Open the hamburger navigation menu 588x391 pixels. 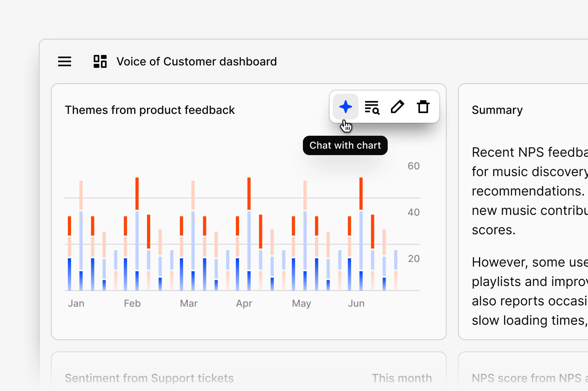[x=64, y=61]
